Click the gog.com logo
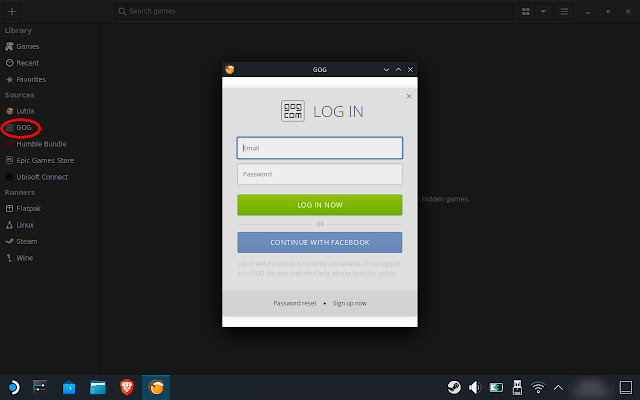The width and height of the screenshot is (640, 400). (293, 111)
